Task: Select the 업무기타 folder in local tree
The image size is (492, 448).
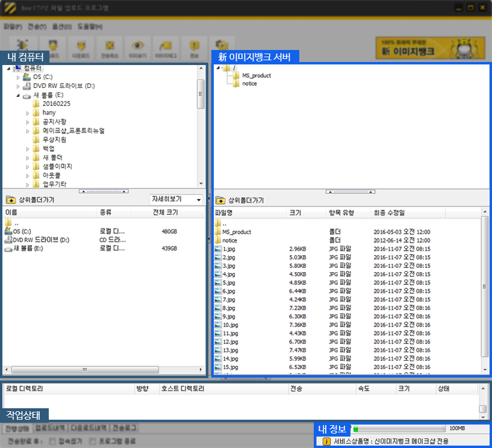Action: pyautogui.click(x=55, y=184)
